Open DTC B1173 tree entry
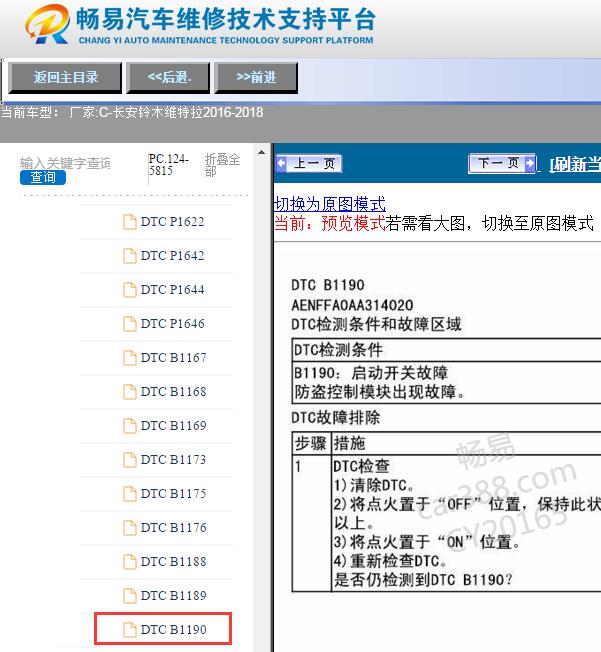 click(173, 459)
